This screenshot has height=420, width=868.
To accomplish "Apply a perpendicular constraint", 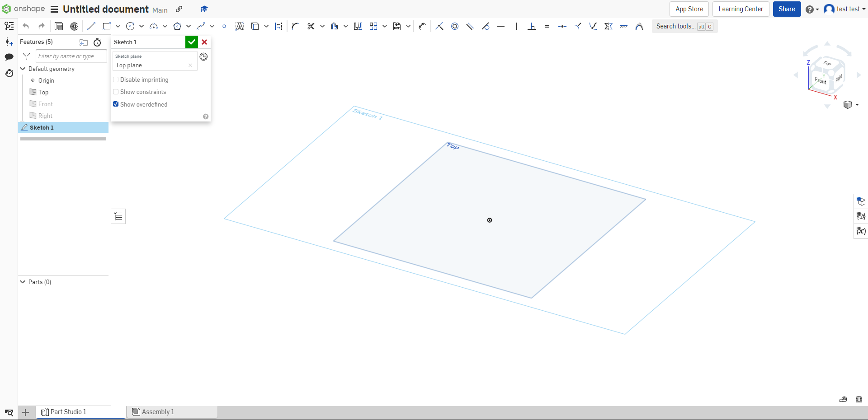I will click(x=532, y=26).
